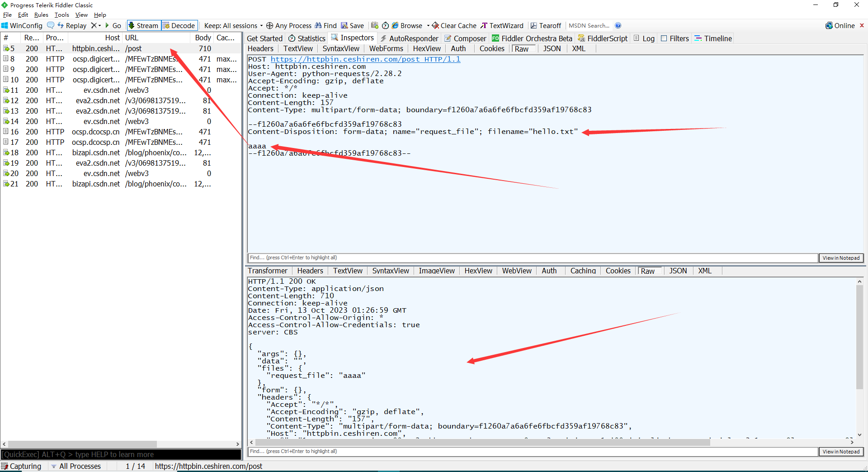The width and height of the screenshot is (868, 472).
Task: Toggle Decode mode in the toolbar
Action: point(179,25)
